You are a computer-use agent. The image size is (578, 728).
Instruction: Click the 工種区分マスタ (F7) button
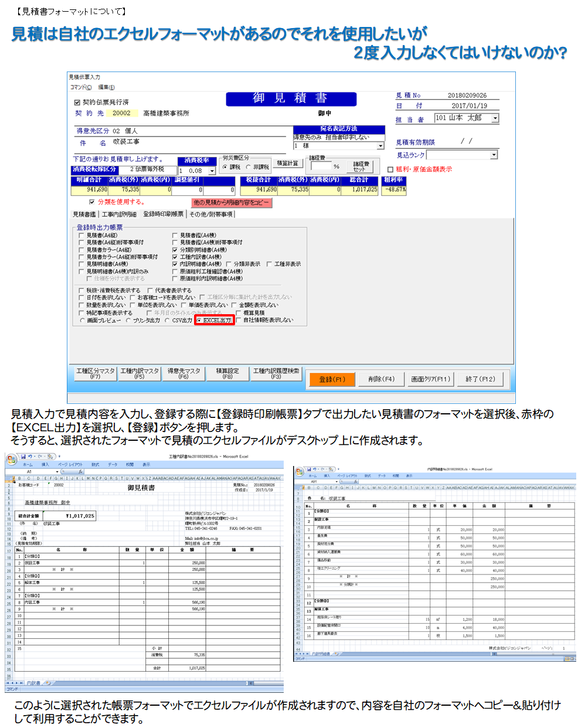click(95, 374)
